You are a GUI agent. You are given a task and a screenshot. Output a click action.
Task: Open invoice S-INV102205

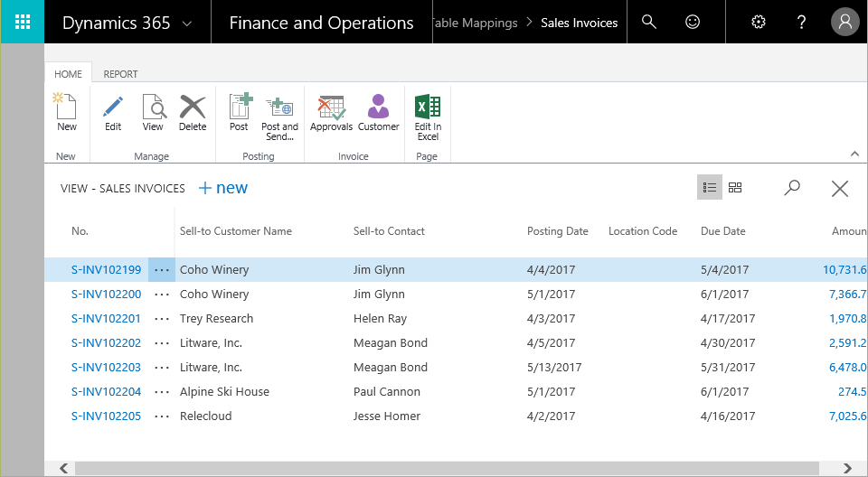[x=107, y=416]
